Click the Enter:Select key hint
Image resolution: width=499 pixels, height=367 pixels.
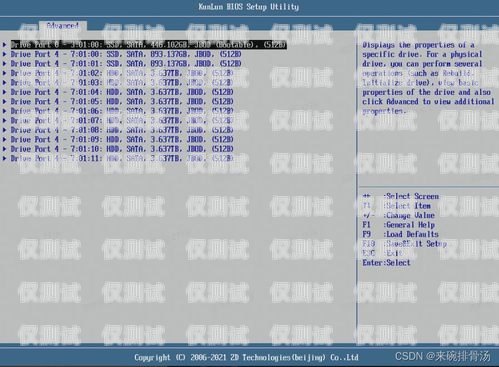click(386, 263)
